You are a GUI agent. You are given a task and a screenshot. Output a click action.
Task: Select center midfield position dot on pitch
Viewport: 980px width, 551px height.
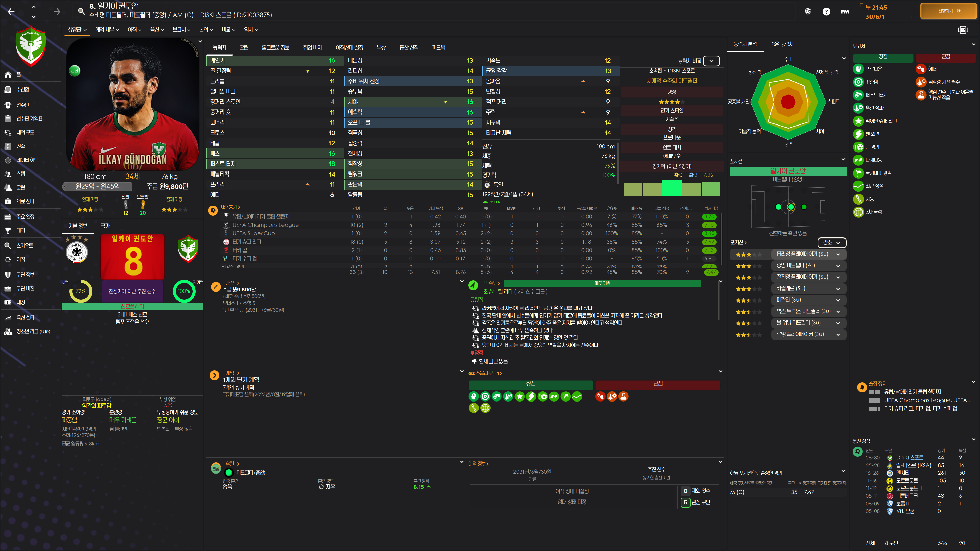pos(791,207)
